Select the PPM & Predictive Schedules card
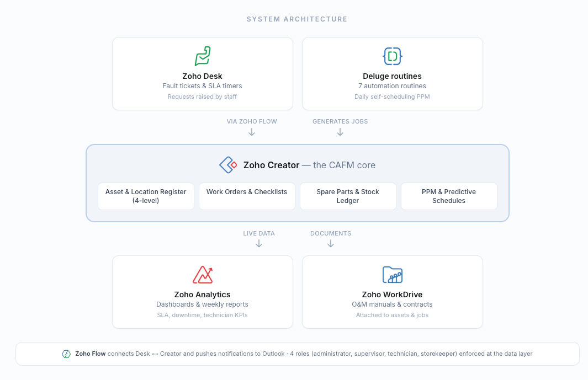Screen dimensions: 588x380 coord(449,196)
